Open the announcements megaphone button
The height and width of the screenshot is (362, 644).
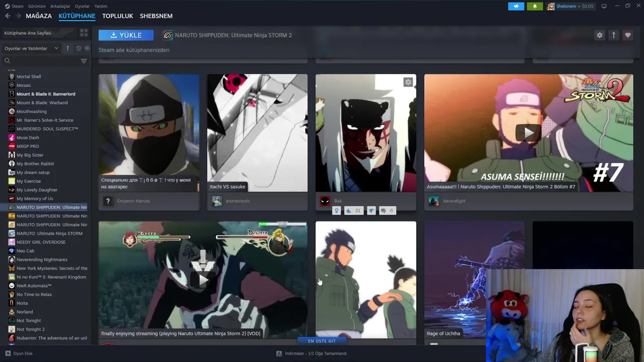516,6
